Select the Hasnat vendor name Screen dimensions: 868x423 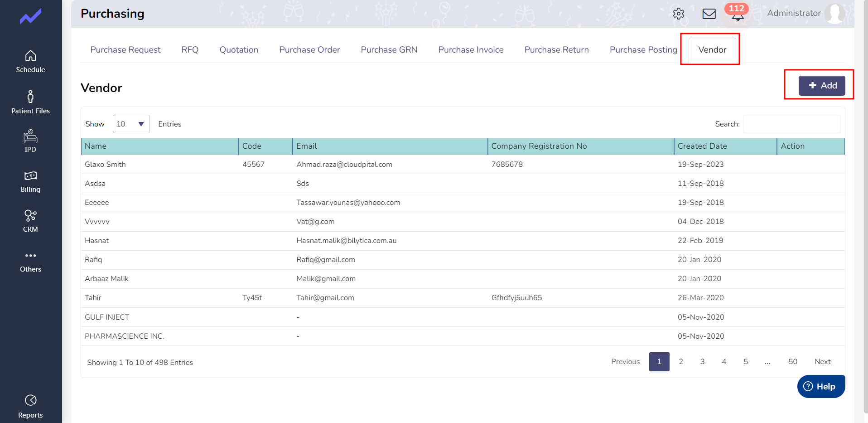pyautogui.click(x=96, y=240)
